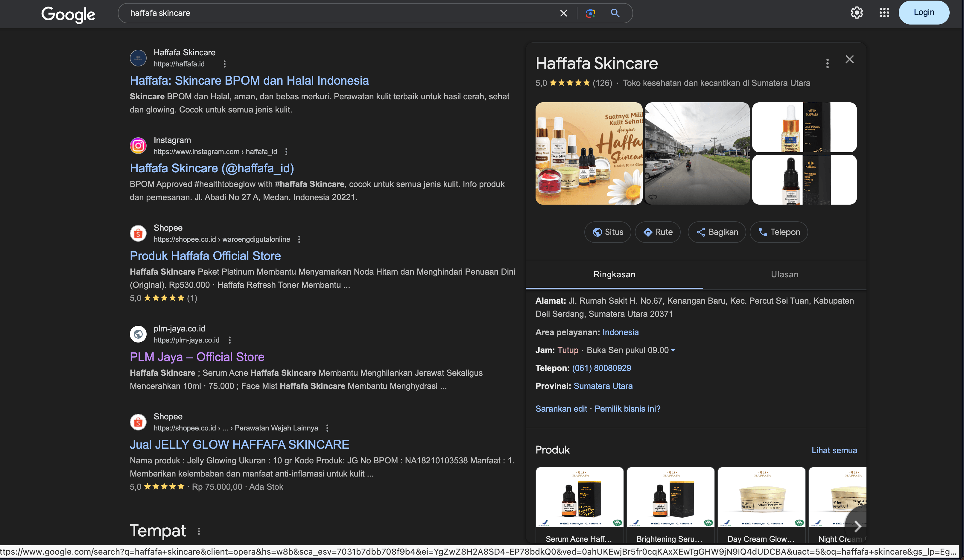The height and width of the screenshot is (560, 964).
Task: Expand opening hours dropdown arrow
Action: coord(673,350)
